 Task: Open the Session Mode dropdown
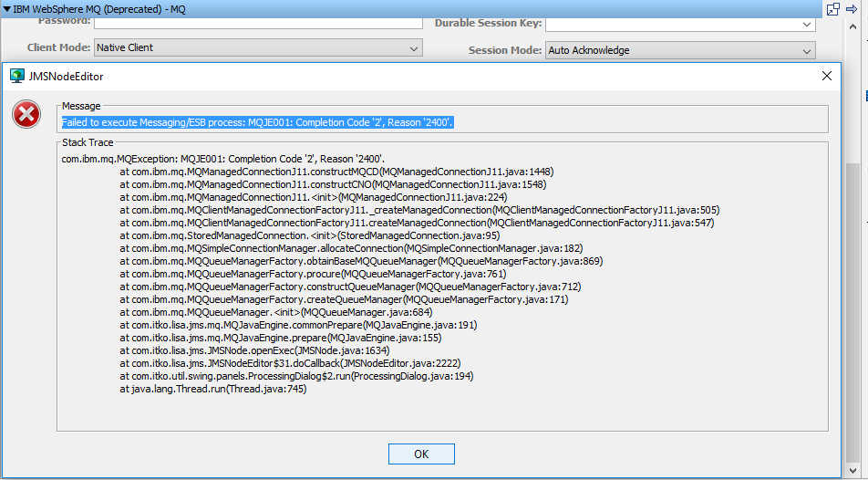coord(680,50)
